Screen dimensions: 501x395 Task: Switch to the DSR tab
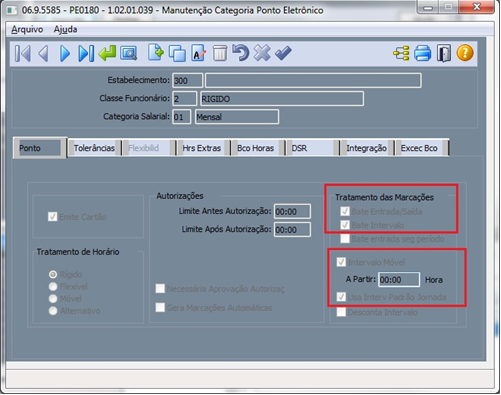coord(312,148)
